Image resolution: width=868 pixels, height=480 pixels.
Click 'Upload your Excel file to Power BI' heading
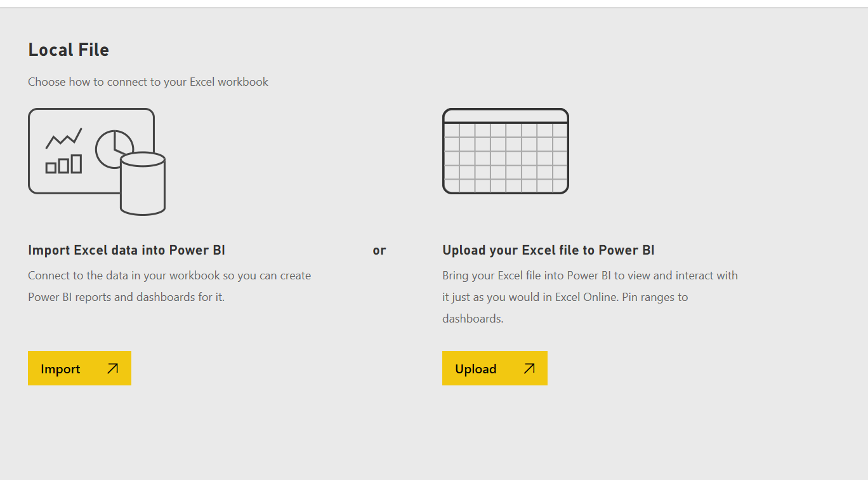pyautogui.click(x=548, y=250)
